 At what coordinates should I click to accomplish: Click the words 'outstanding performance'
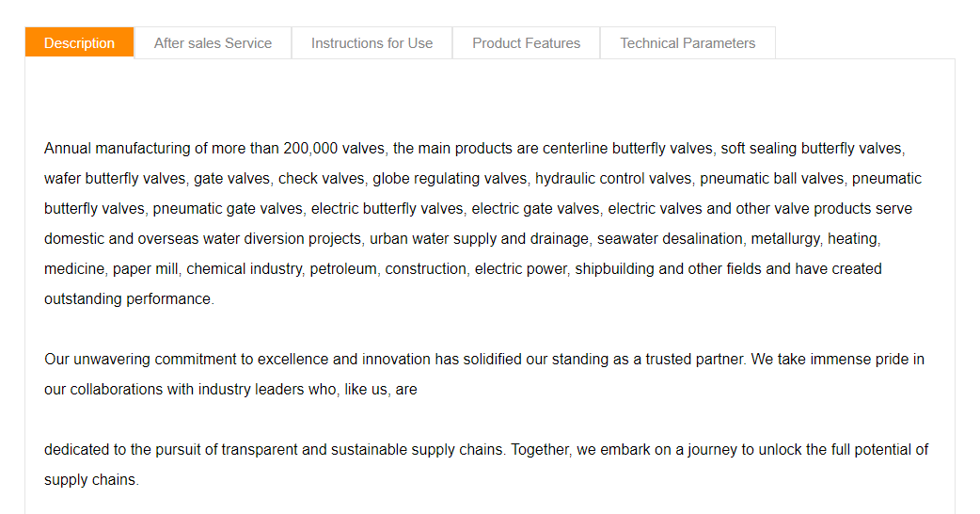128,298
